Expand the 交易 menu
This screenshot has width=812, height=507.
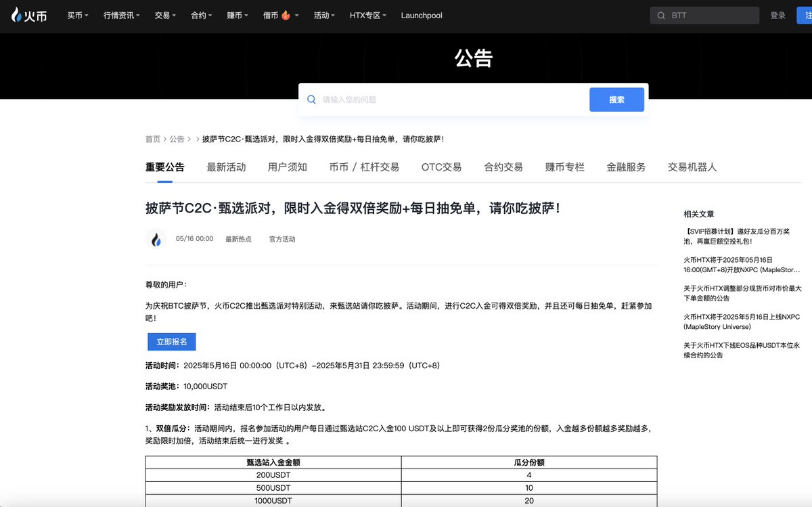[166, 16]
